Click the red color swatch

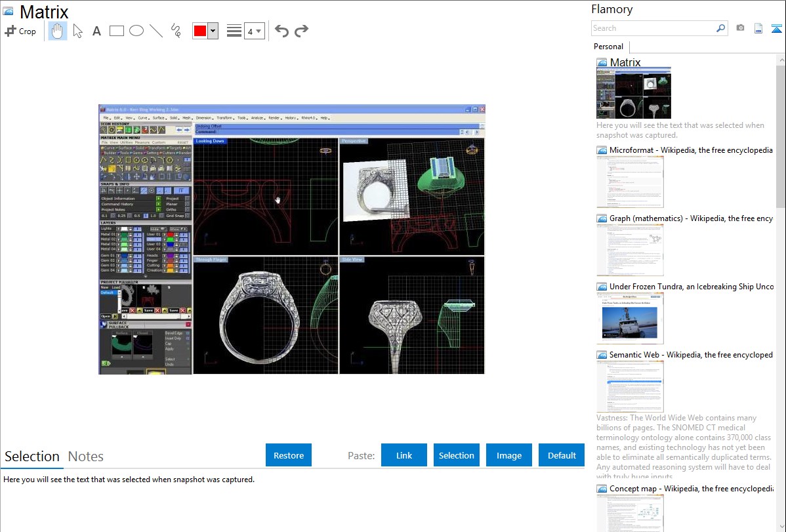(200, 31)
